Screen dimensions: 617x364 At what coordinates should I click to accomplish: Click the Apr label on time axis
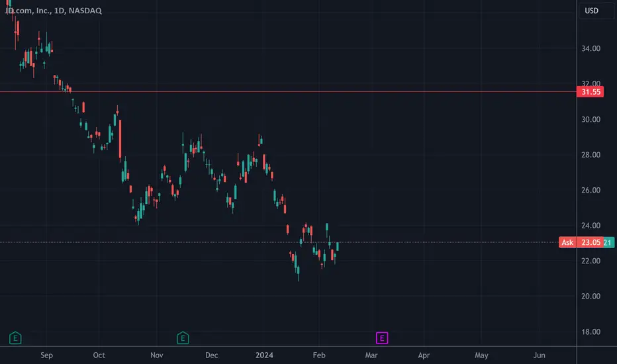424,355
